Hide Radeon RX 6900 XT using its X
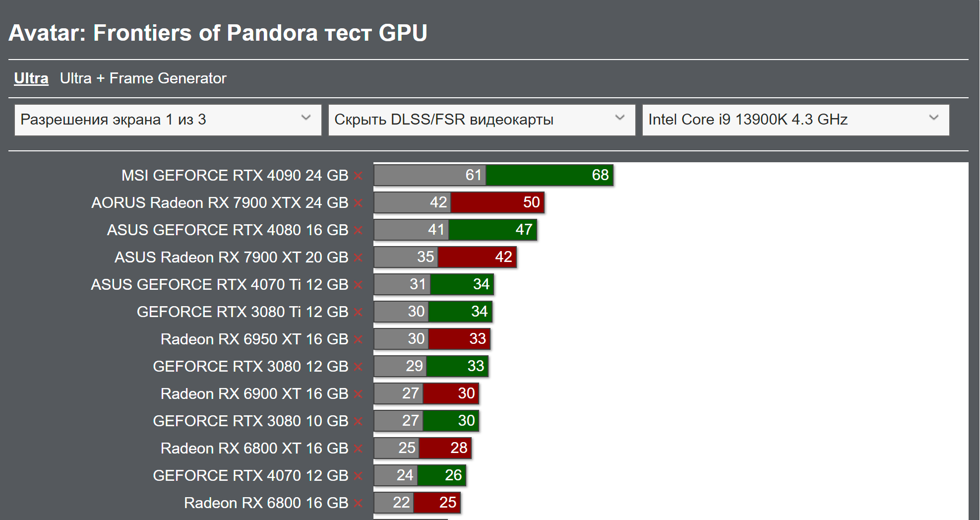Screen dimensions: 980x520 point(358,394)
